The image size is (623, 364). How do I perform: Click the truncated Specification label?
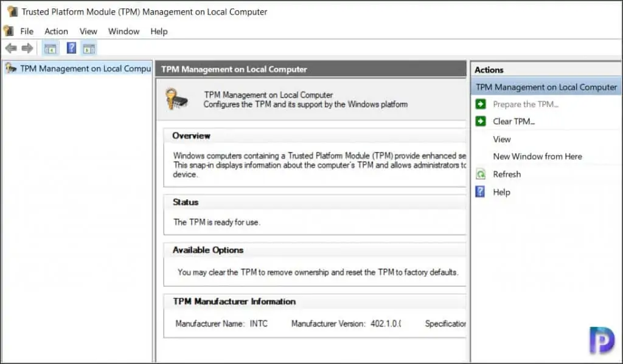445,323
